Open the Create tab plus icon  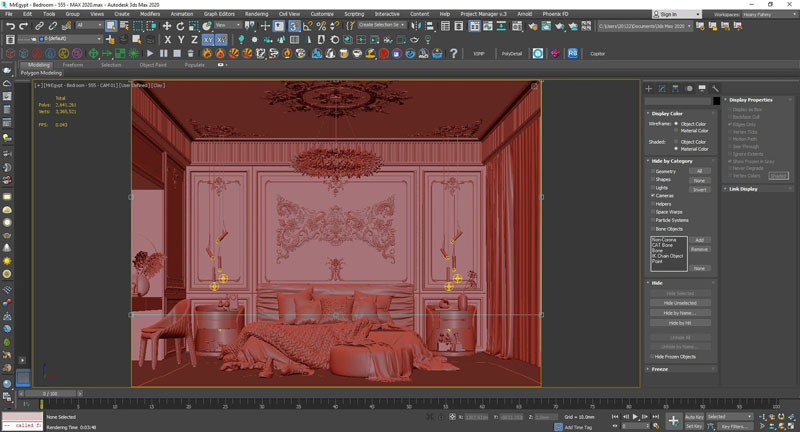click(x=648, y=89)
